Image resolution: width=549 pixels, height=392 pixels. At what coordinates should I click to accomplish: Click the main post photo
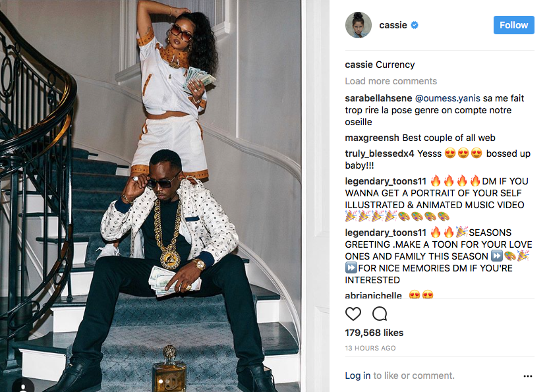(x=150, y=196)
